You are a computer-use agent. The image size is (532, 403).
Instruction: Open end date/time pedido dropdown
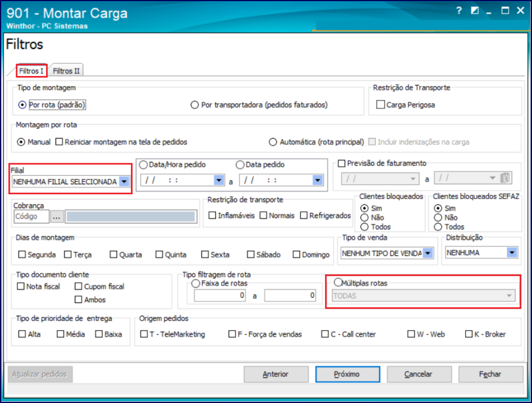click(317, 181)
